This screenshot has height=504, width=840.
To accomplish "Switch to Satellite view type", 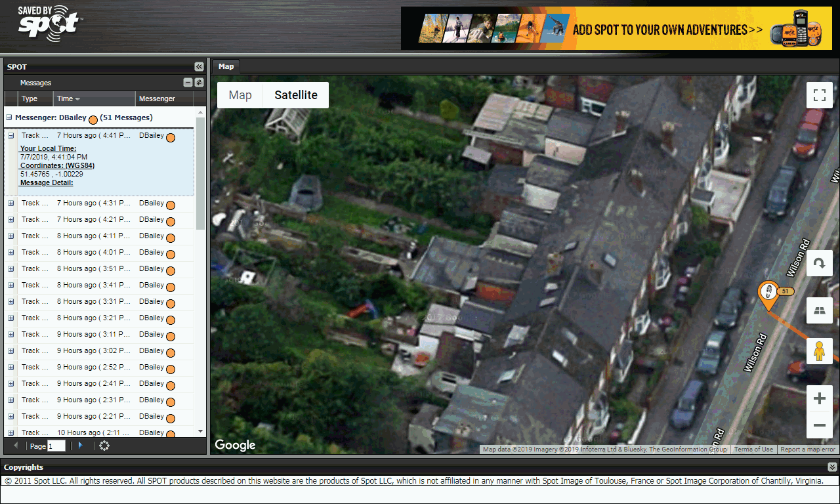I will (296, 95).
